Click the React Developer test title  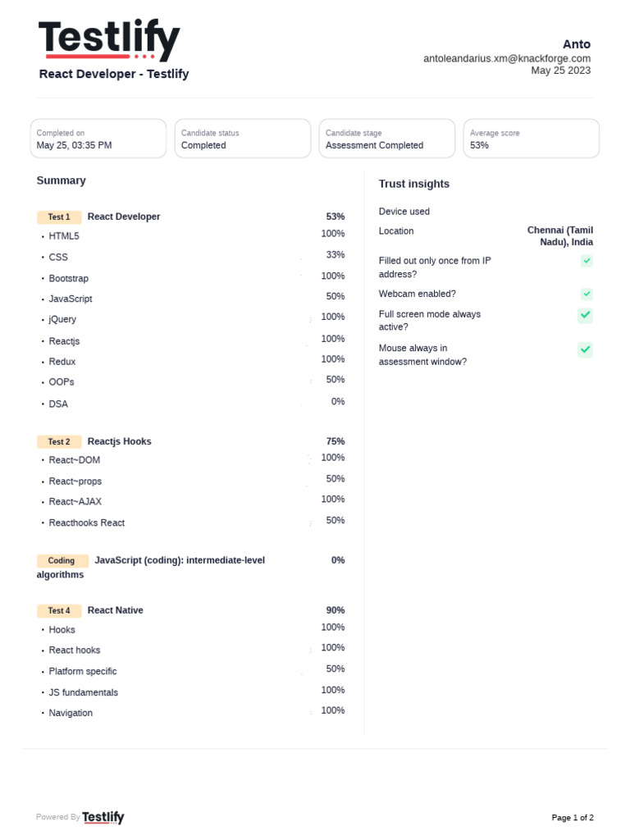(124, 217)
